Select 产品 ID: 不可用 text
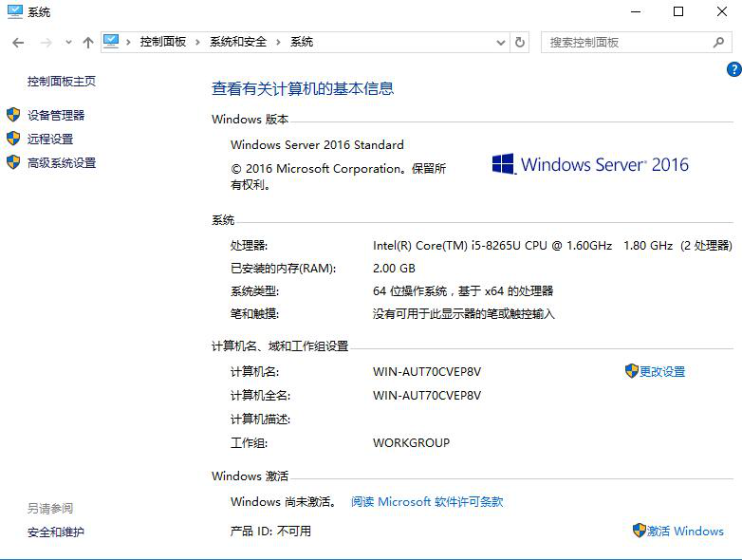Screen dimensions: 742x560 (x=270, y=532)
